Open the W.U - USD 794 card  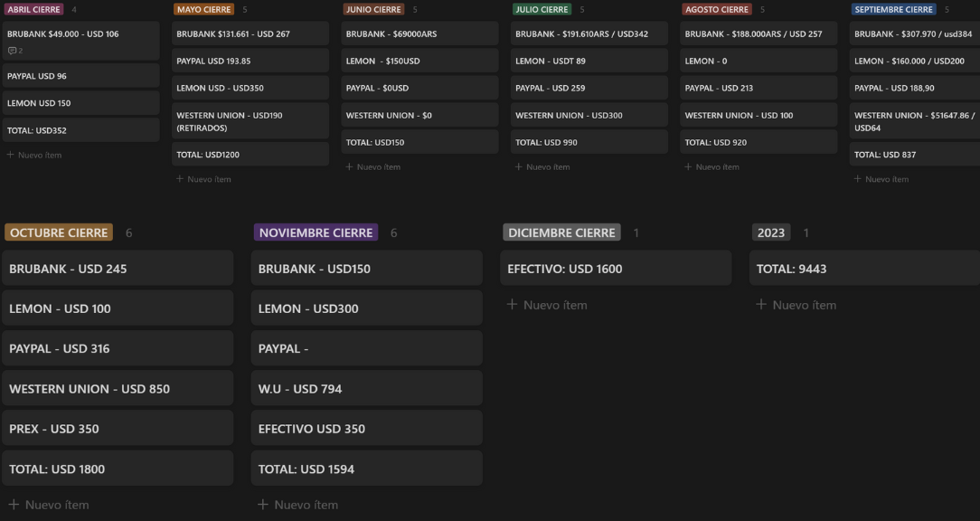click(x=366, y=389)
